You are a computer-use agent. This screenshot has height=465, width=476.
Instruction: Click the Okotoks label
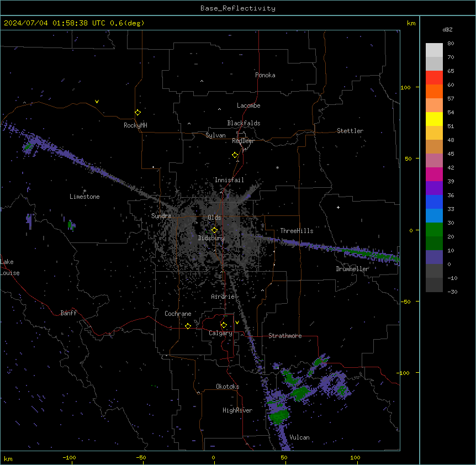pyautogui.click(x=228, y=387)
